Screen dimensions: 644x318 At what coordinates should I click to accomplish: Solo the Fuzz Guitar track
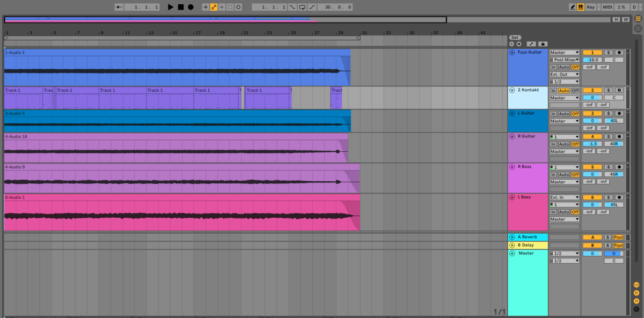608,53
